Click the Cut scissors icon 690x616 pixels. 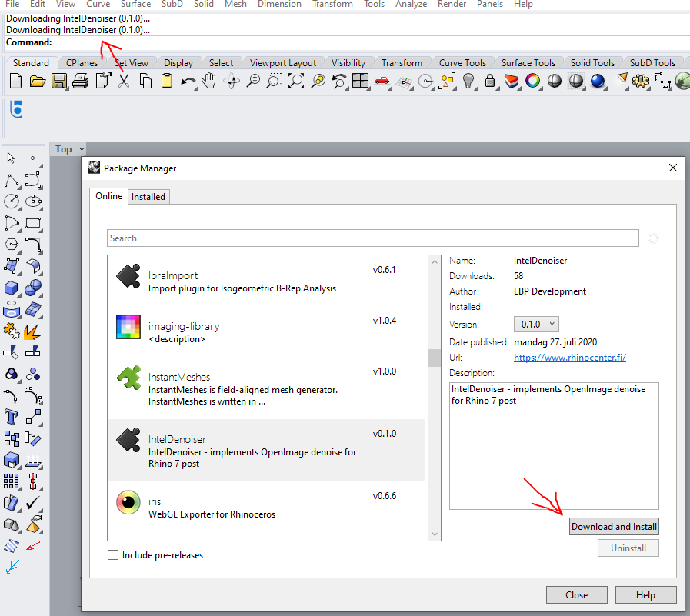124,82
